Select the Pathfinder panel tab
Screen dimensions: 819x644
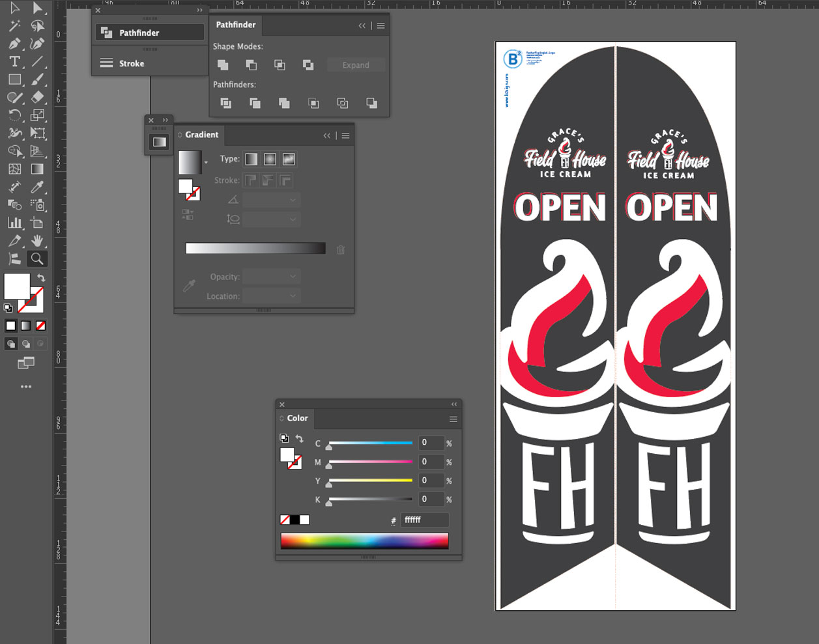pos(236,25)
